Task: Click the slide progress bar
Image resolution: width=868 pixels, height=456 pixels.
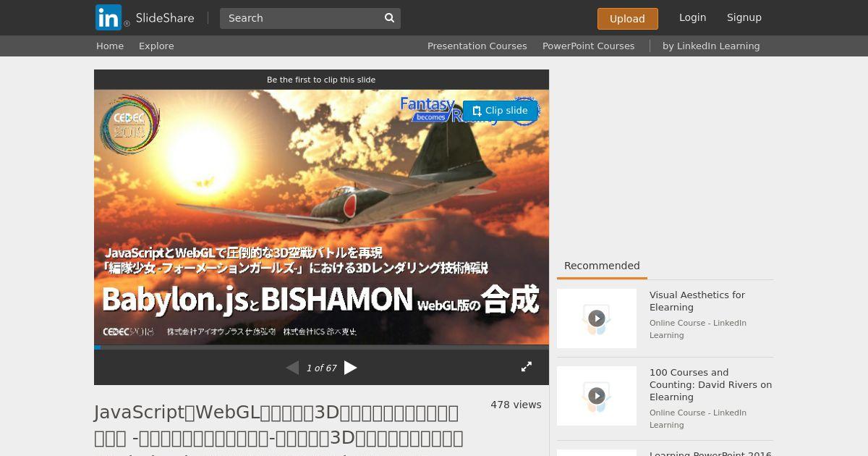Action: [x=321, y=347]
